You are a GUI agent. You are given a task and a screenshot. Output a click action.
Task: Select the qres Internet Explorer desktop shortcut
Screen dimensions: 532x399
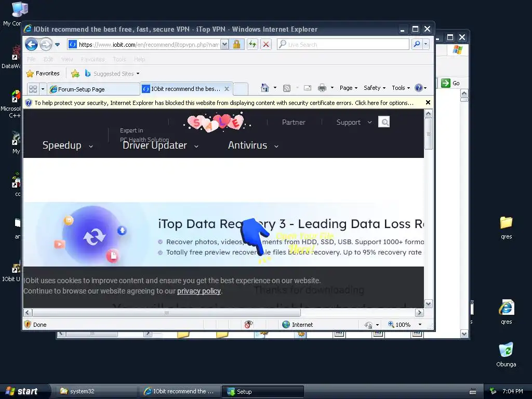click(x=506, y=312)
